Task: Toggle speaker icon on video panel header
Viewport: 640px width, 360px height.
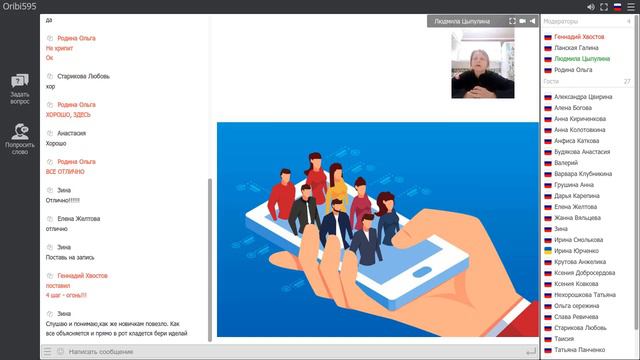Action: [532, 21]
